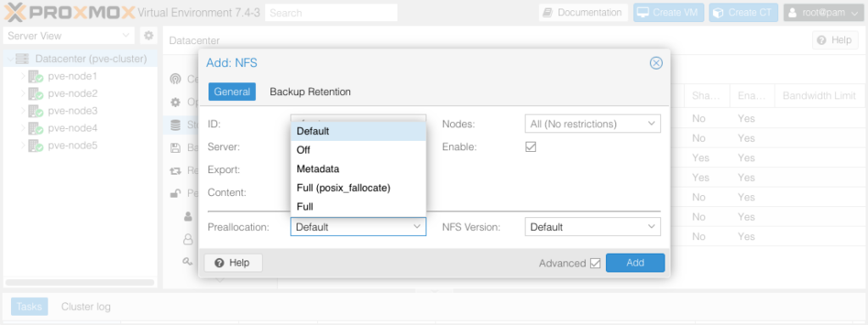Select pve-node5 in the tree
Image resolution: width=868 pixels, height=325 pixels.
[73, 146]
